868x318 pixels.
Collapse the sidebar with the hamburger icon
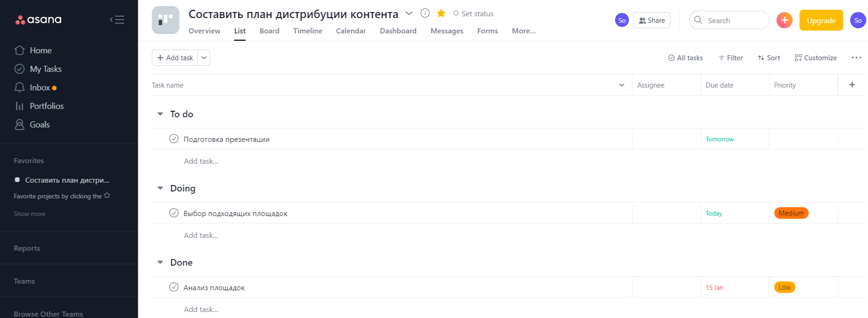(x=117, y=19)
